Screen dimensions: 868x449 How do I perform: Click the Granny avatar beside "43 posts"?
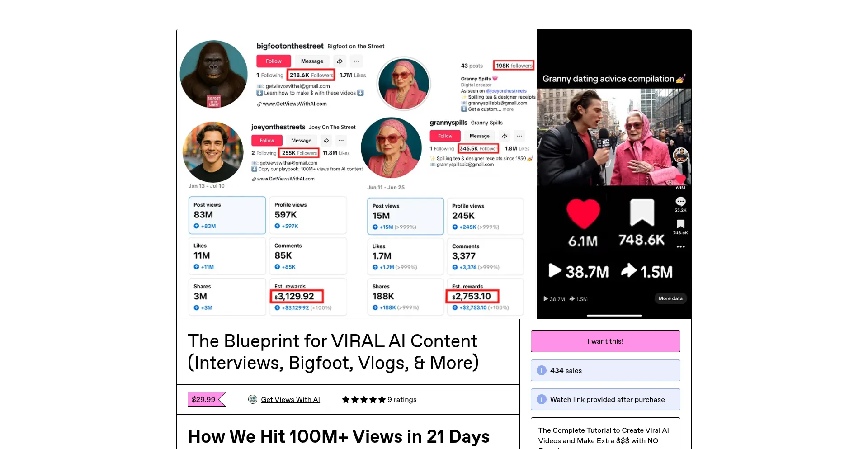[x=404, y=84]
